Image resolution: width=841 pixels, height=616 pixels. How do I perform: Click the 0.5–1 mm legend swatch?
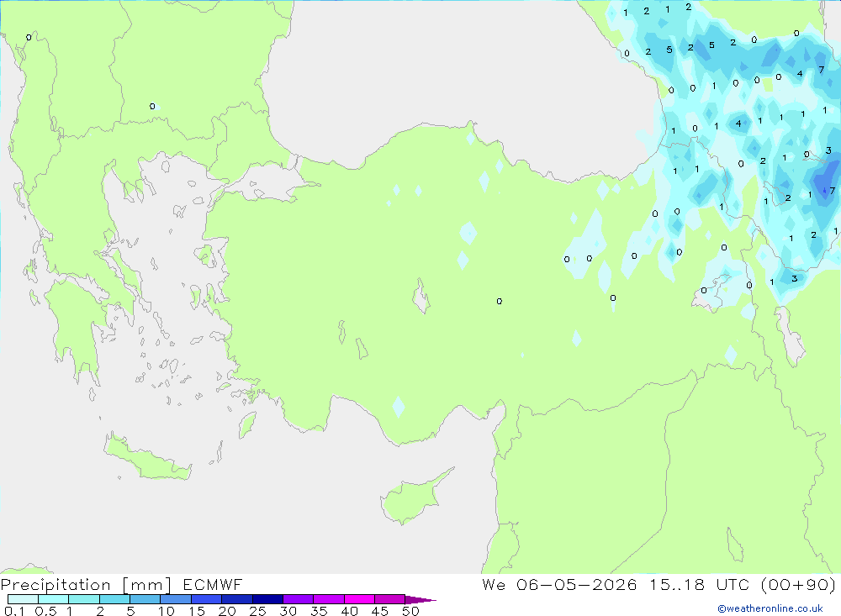click(x=54, y=599)
